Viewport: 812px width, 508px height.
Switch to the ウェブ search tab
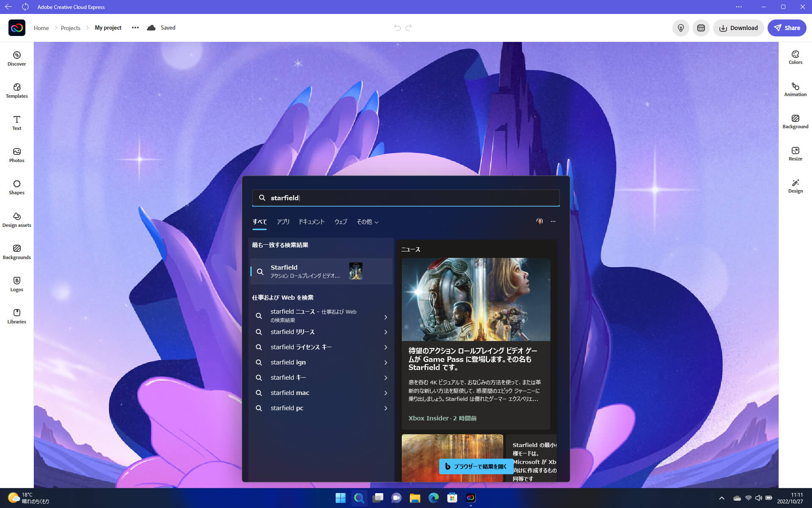[340, 222]
